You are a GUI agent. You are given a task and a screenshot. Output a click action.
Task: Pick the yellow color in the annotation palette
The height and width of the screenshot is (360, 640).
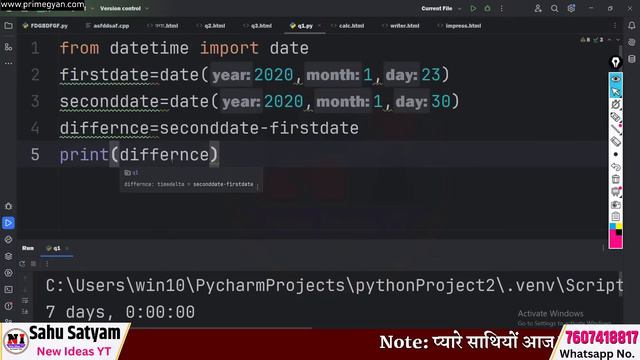[x=619, y=226]
